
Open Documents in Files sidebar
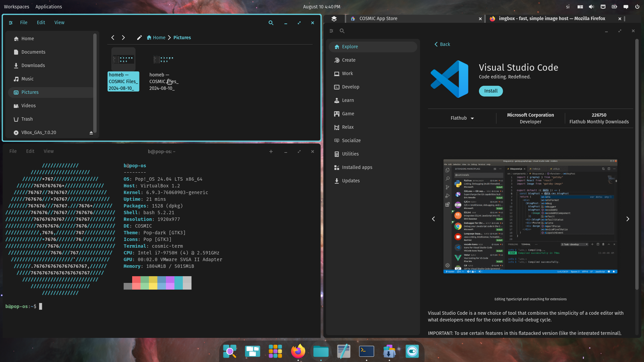pyautogui.click(x=50, y=52)
